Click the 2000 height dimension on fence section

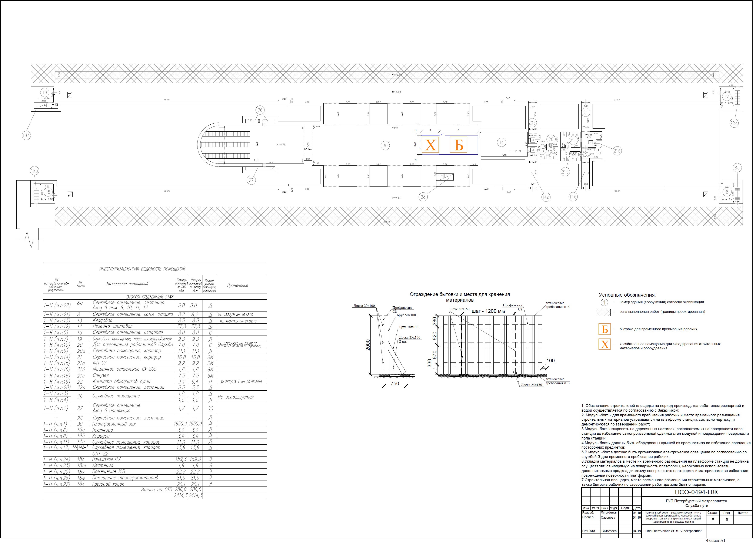(x=368, y=345)
